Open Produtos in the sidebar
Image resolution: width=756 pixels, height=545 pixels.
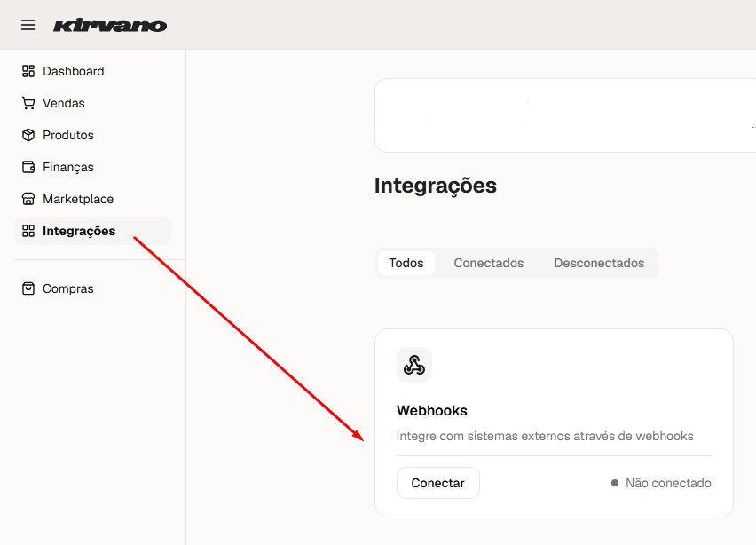pos(92,135)
